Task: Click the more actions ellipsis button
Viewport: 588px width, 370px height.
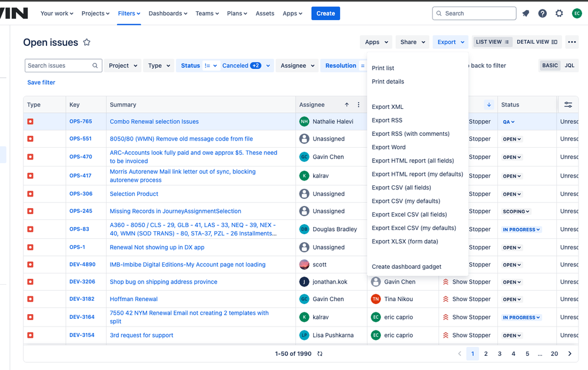Action: [x=572, y=42]
